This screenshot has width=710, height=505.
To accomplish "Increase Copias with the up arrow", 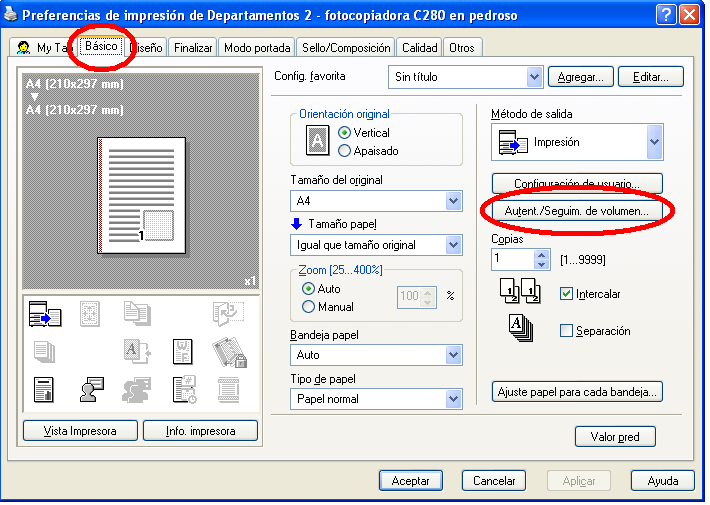I will click(x=542, y=255).
